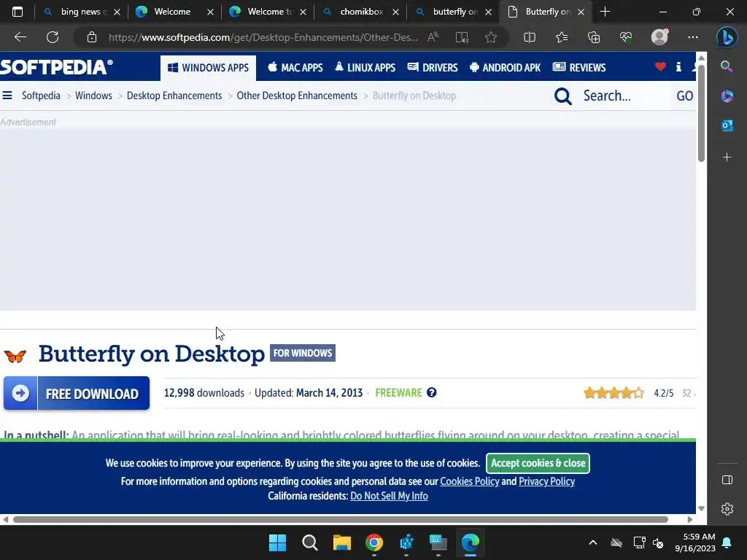This screenshot has height=560, width=747.
Task: Click the GO search button
Action: click(684, 96)
